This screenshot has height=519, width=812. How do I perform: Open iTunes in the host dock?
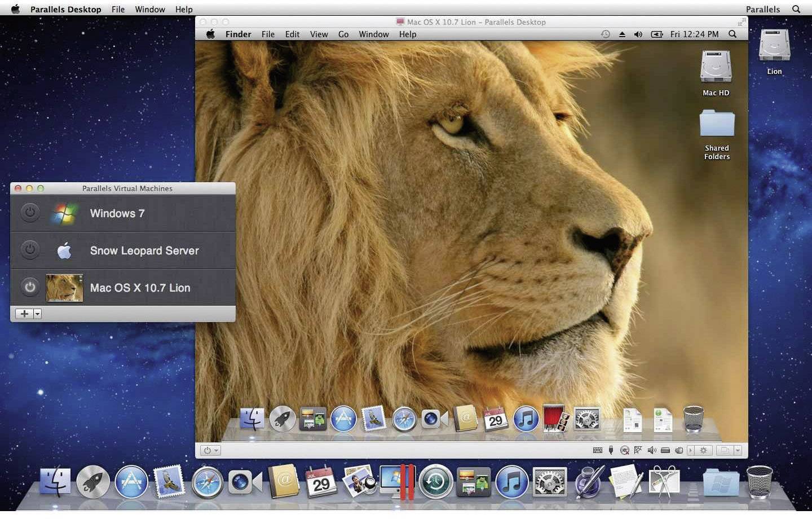coord(511,482)
